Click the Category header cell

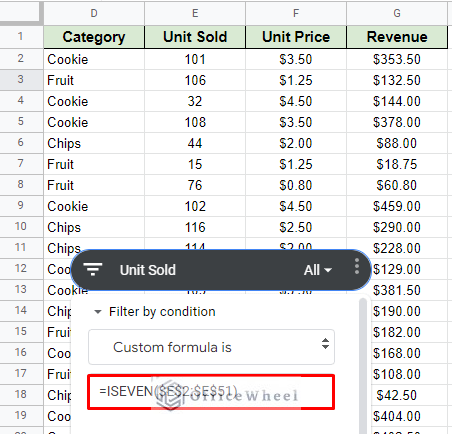[x=94, y=37]
